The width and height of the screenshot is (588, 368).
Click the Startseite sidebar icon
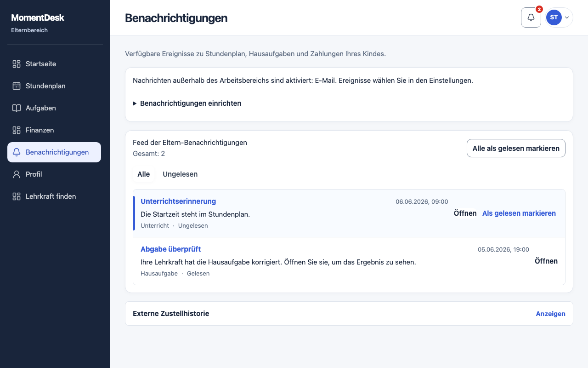17,64
